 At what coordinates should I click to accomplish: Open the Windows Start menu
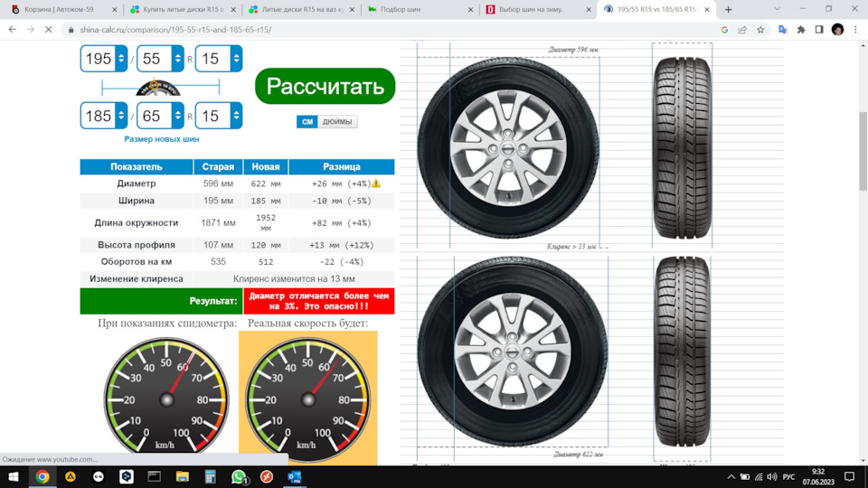click(14, 476)
